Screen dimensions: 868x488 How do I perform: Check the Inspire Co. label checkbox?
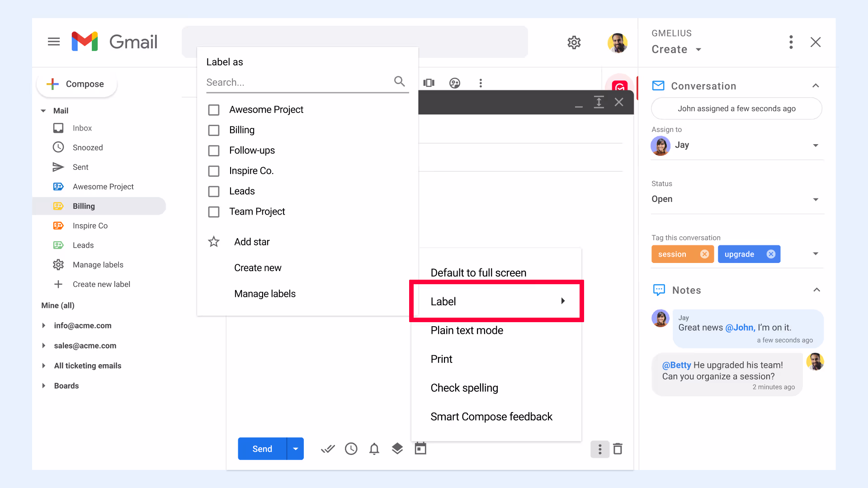click(214, 171)
